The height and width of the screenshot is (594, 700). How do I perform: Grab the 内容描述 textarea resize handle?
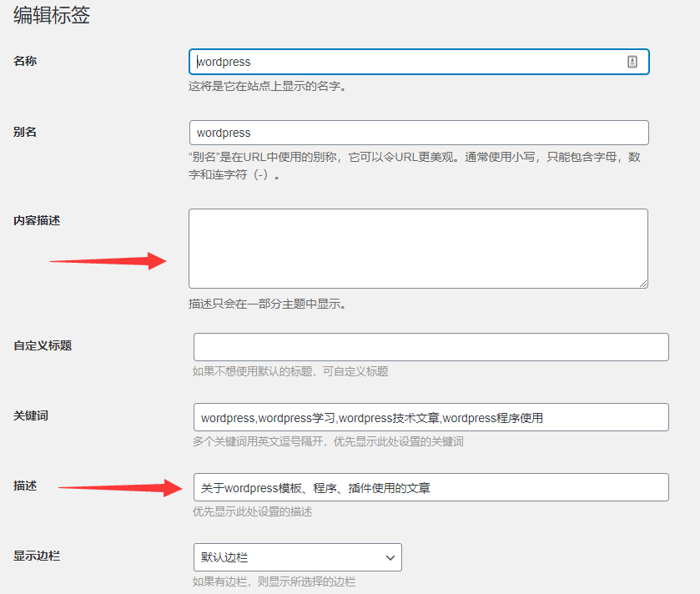[643, 284]
